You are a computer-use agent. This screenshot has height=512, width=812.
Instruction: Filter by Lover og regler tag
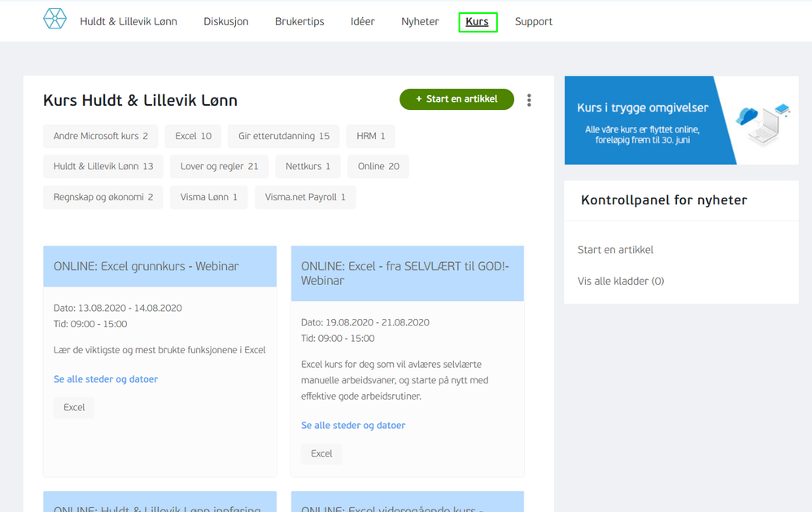pos(219,166)
